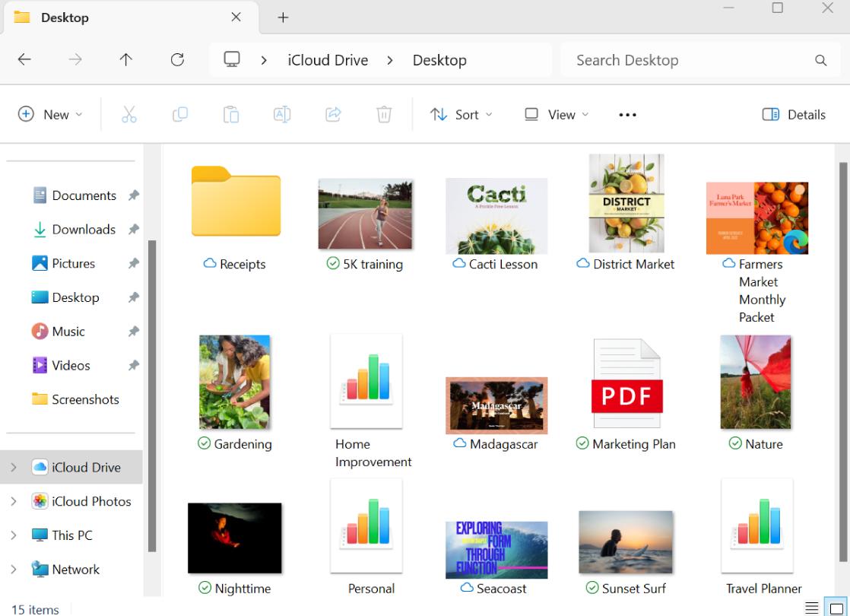Select the Rename icon
The width and height of the screenshot is (850, 616).
point(282,114)
